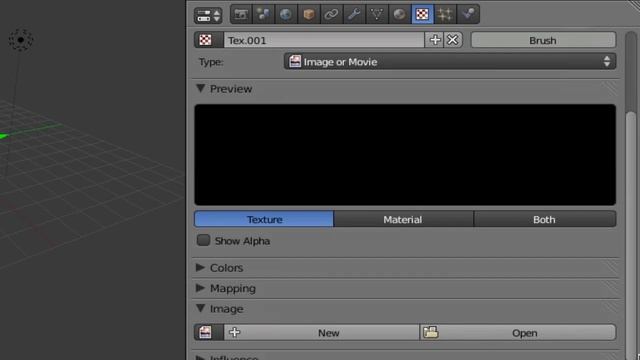Open the Object properties cube tab
The width and height of the screenshot is (640, 360).
[309, 15]
